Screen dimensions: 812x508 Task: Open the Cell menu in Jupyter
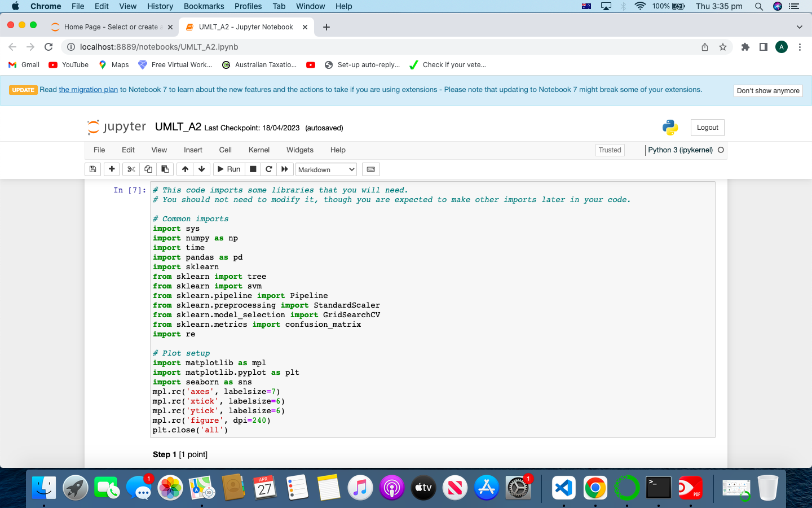point(225,150)
